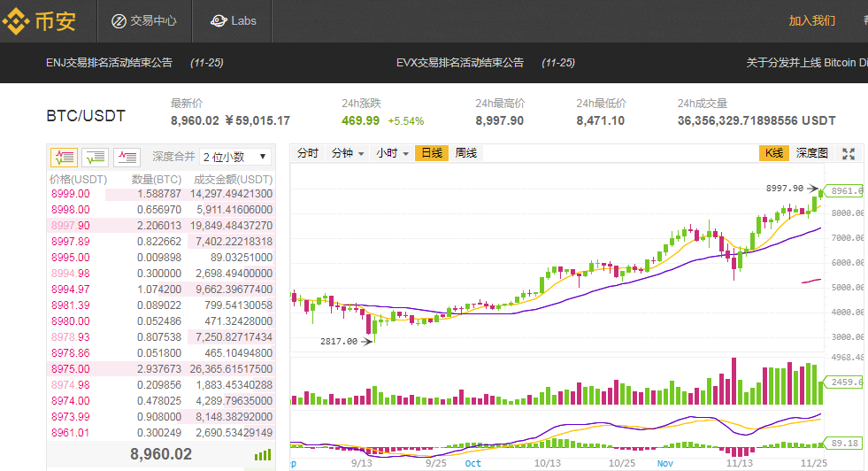Show buy orders only view icon
This screenshot has height=471, width=868.
pyautogui.click(x=96, y=158)
